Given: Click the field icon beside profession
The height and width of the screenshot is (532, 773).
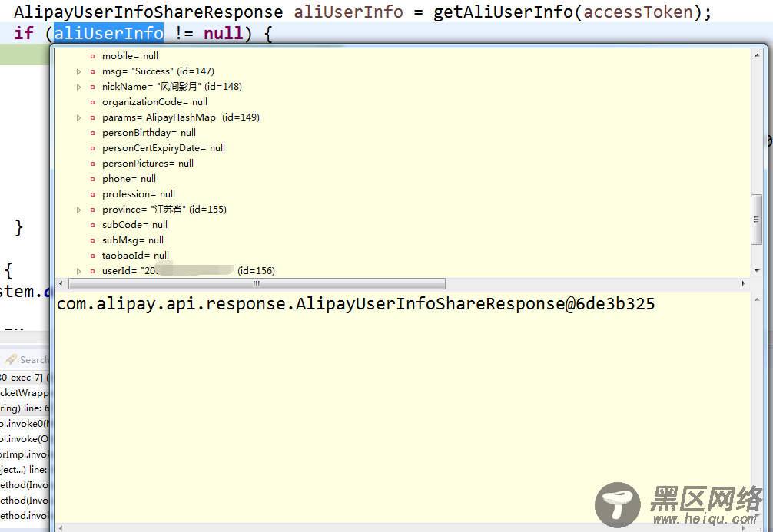Looking at the screenshot, I should click(x=92, y=194).
